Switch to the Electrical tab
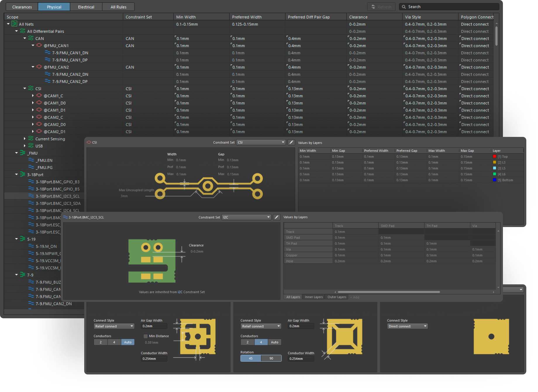Viewport: 538px width, 392px height. (86, 7)
